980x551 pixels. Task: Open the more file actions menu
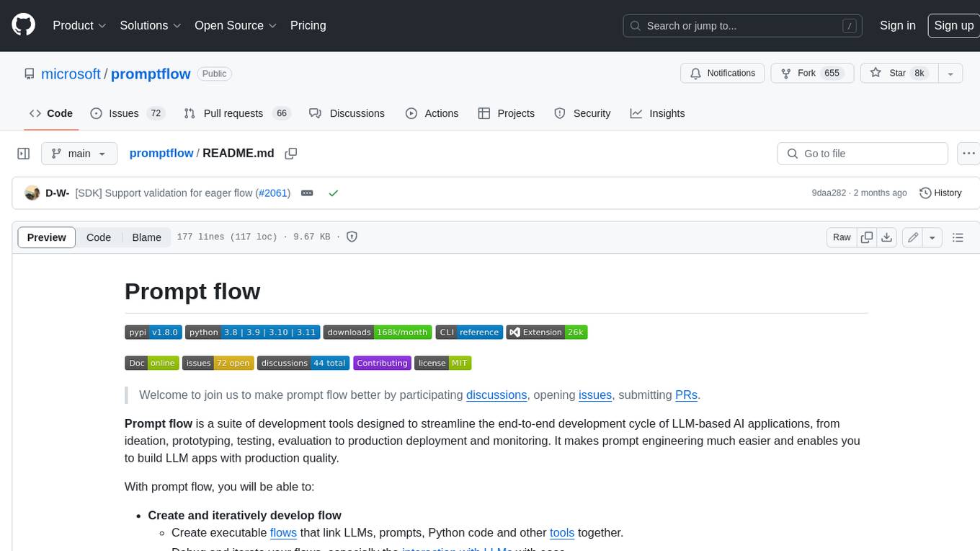(969, 154)
